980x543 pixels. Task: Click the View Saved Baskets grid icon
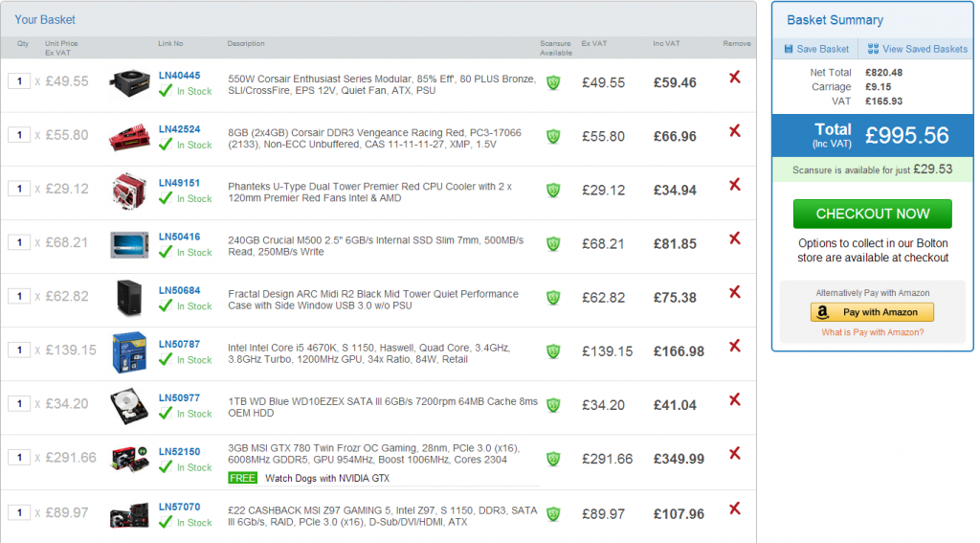pos(873,49)
